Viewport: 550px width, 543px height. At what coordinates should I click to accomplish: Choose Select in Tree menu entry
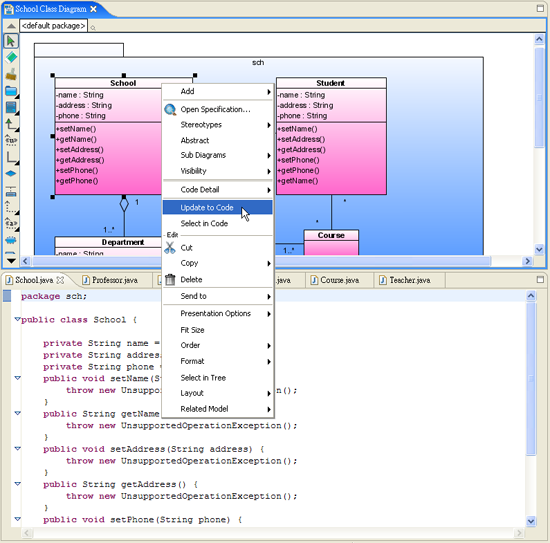[x=217, y=378]
